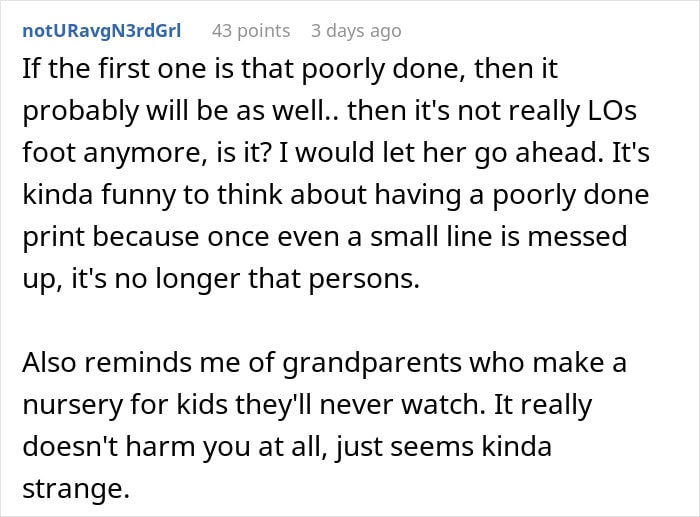This screenshot has height=517, width=700.
Task: Click the words 'kinda funny to think'
Action: point(152,195)
